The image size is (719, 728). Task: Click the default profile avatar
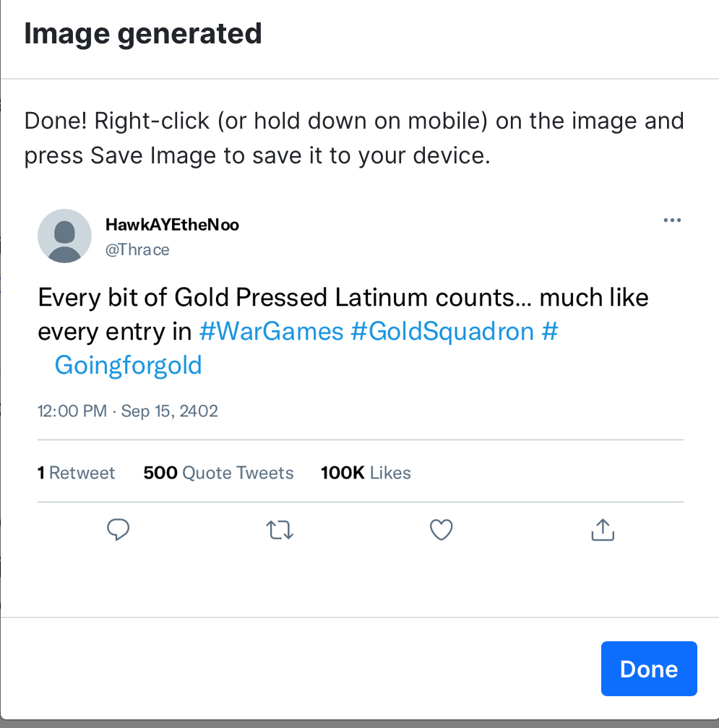point(64,236)
